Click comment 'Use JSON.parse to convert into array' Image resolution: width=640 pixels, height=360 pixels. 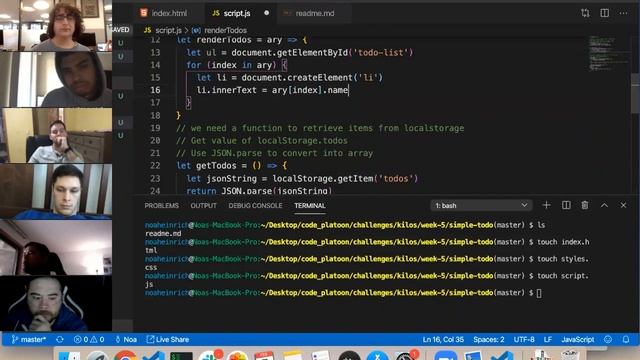click(x=274, y=153)
